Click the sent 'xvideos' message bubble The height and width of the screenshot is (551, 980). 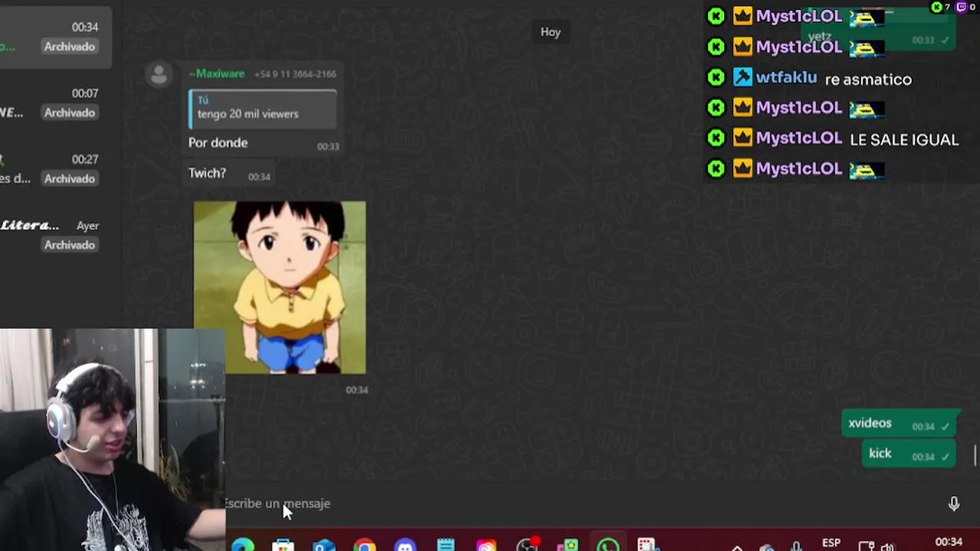899,423
